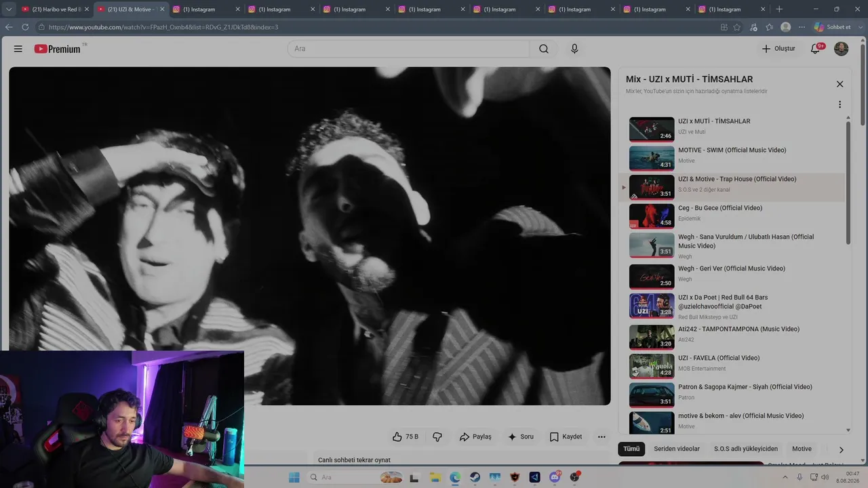This screenshot has height=488, width=868.
Task: Open Mix playlist three-dot options
Action: point(840,104)
